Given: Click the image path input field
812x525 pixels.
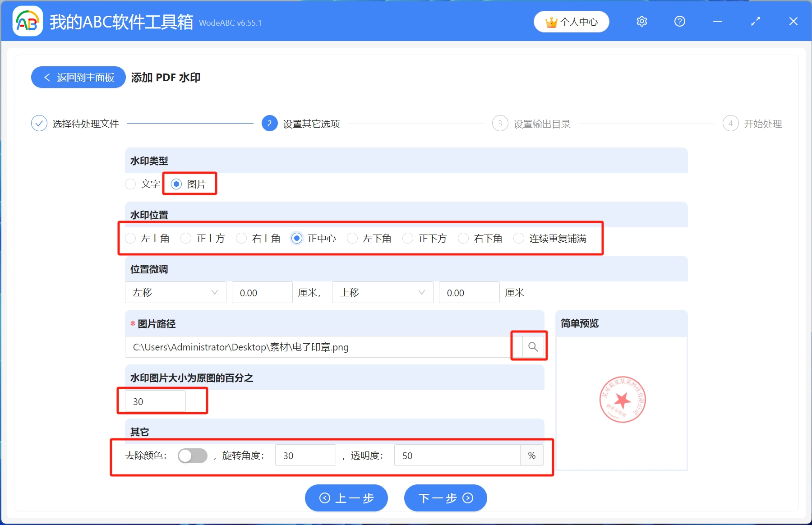Looking at the screenshot, I should click(316, 347).
